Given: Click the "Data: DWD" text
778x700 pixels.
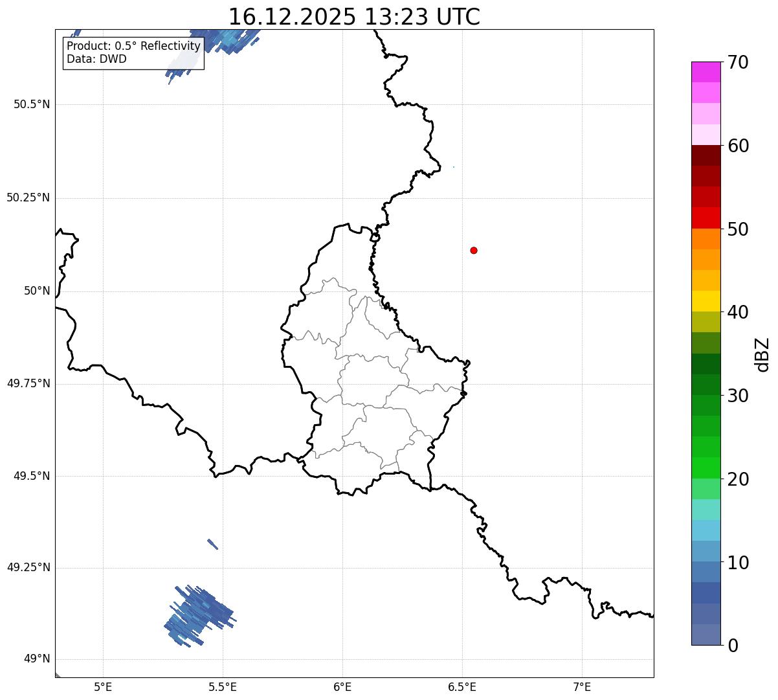Looking at the screenshot, I should point(96,59).
